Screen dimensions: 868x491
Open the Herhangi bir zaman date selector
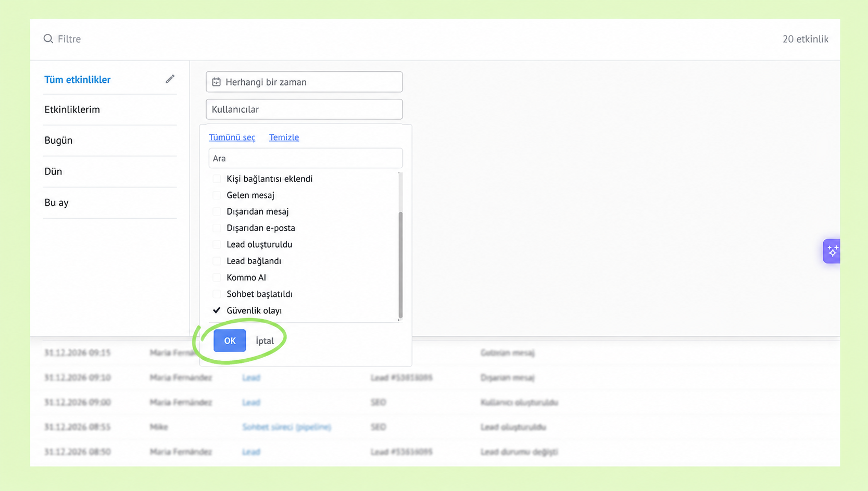click(304, 82)
